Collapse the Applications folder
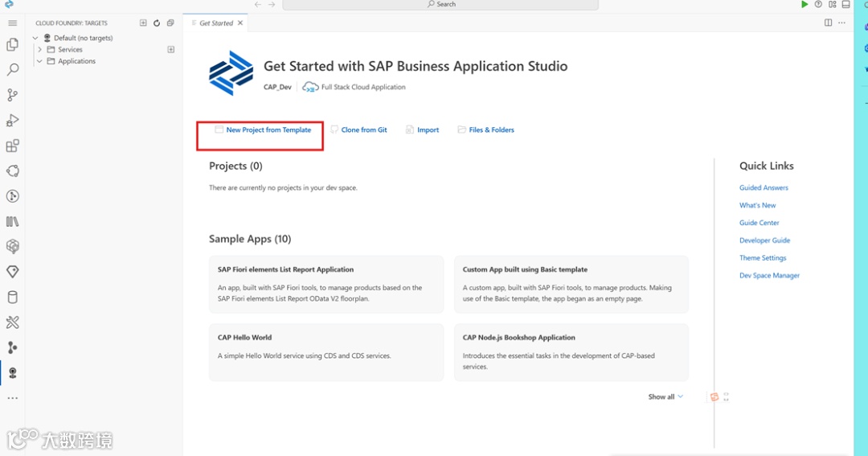Viewport: 868px width, 456px height. tap(40, 61)
